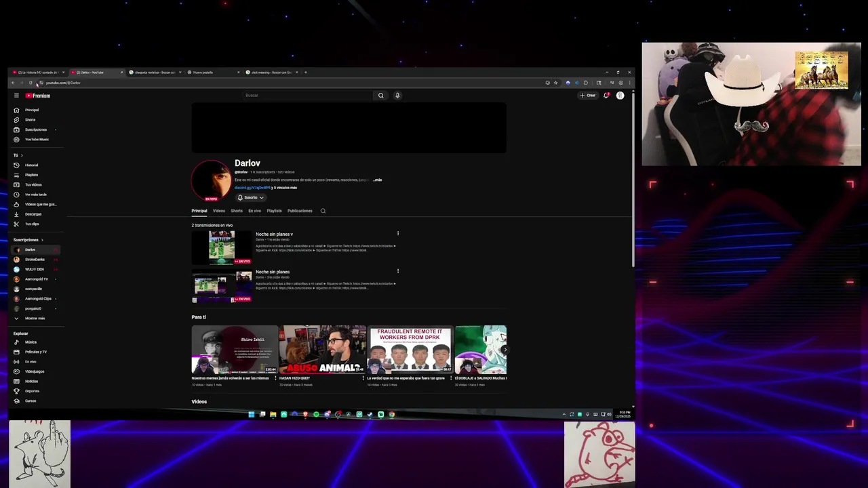868x488 pixels.
Task: Open the discord.gg channel link
Action: [x=252, y=188]
